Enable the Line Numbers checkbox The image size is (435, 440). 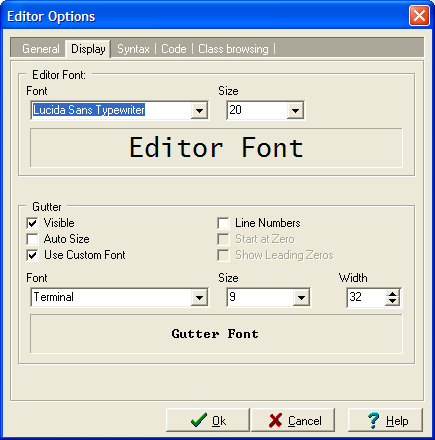(223, 223)
